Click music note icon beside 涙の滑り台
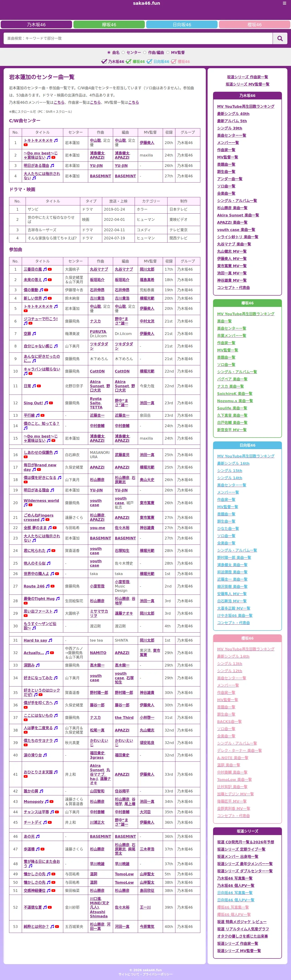Image resolution: width=291 pixels, height=980 pixels. pyautogui.click(x=45, y=755)
